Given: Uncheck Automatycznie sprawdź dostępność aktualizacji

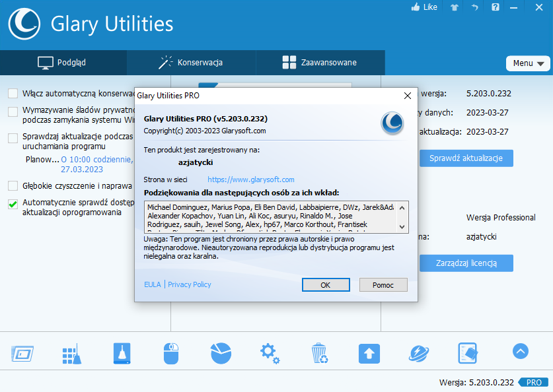Looking at the screenshot, I should coord(13,204).
